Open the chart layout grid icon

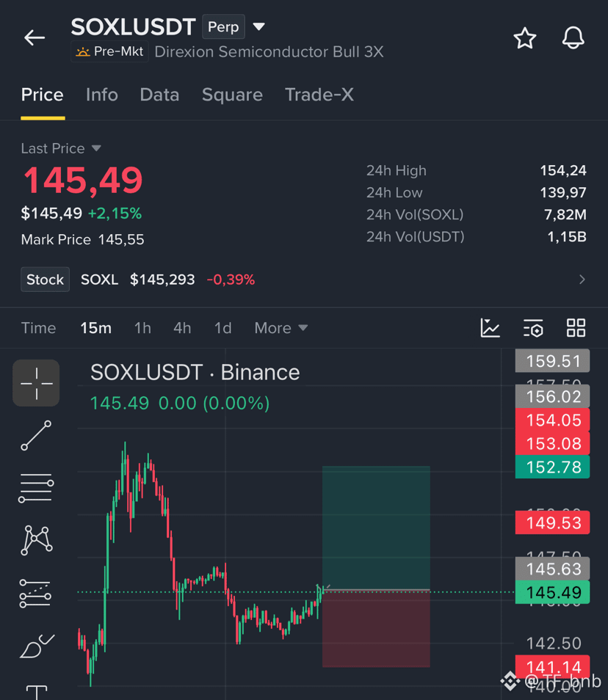(x=576, y=328)
